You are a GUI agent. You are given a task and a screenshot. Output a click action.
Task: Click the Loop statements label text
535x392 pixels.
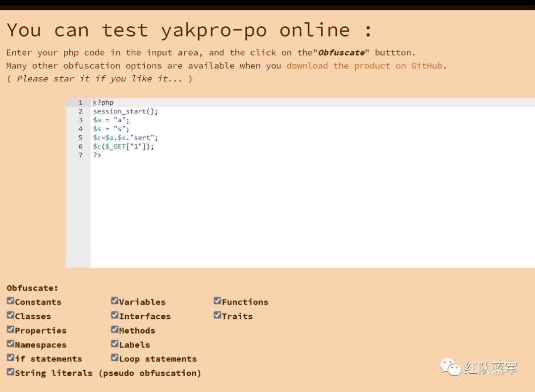pos(158,359)
